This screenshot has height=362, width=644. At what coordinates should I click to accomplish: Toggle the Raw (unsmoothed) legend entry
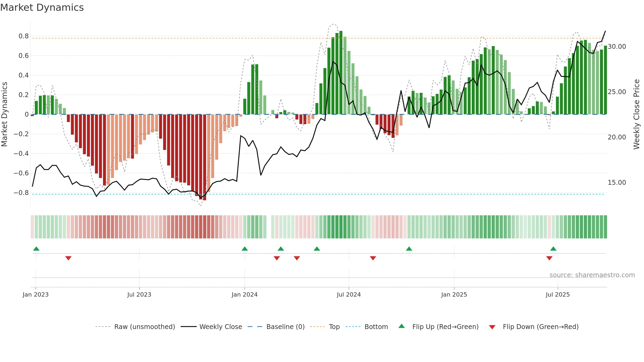point(135,327)
